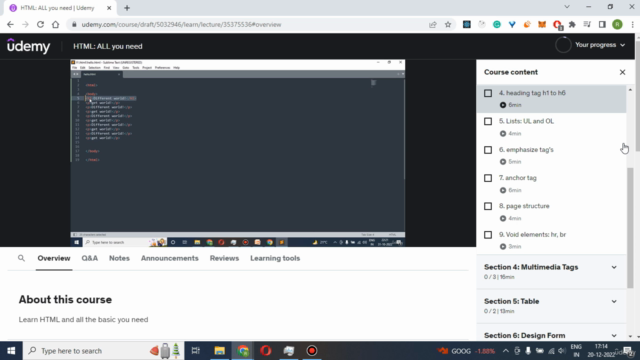The width and height of the screenshot is (640, 360).
Task: Open the volume control in tray
Action: click(x=562, y=351)
